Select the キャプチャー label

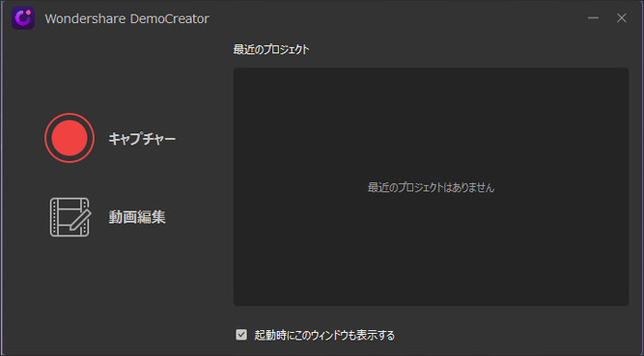(x=142, y=139)
